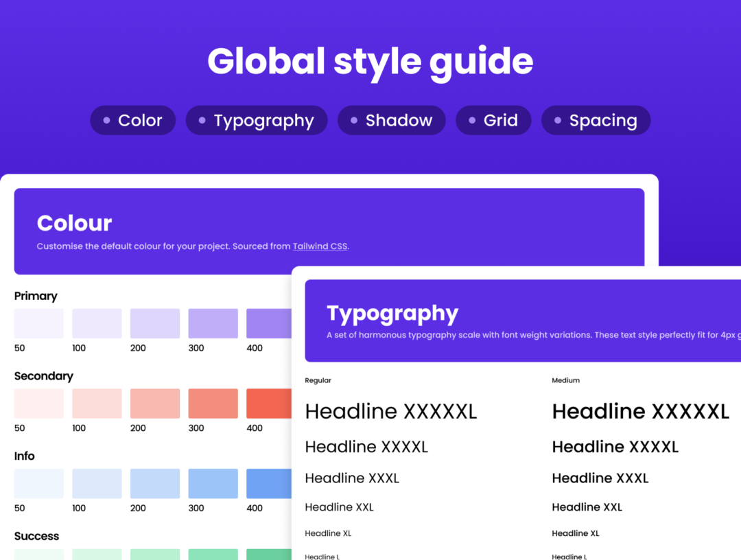This screenshot has width=741, height=560.
Task: Pick the Secondary 200 color swatch
Action: coord(155,404)
